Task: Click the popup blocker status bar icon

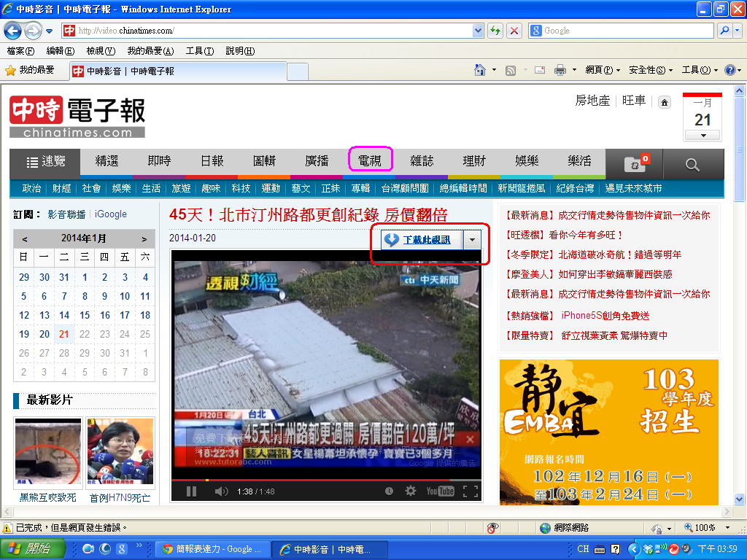Action: 492,527
